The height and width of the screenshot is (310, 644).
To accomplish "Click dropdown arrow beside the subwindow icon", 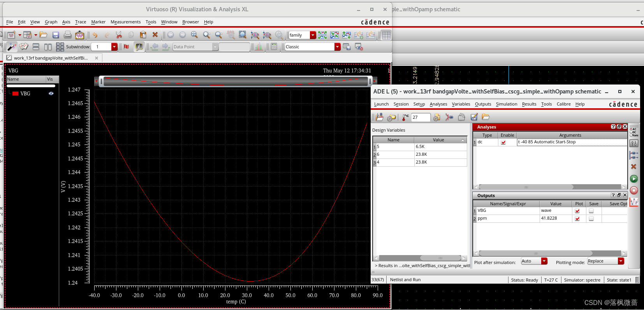I will tap(35, 35).
